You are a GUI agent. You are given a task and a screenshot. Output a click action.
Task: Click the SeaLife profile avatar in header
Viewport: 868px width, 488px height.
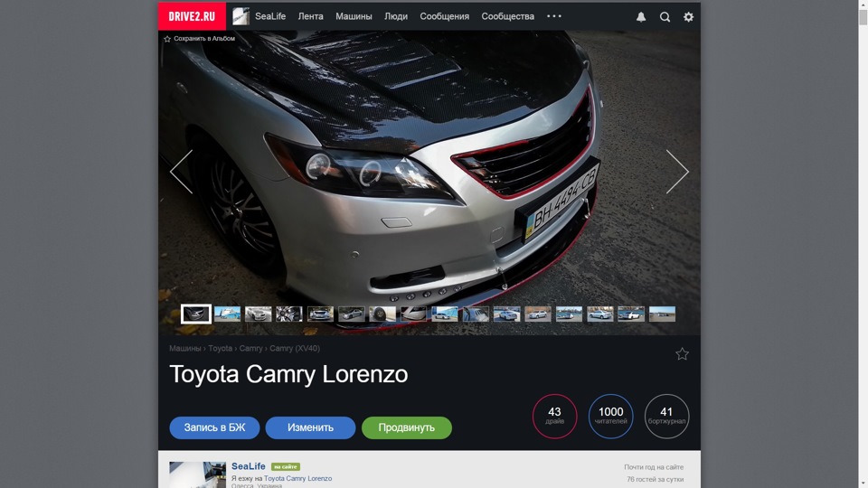(241, 16)
